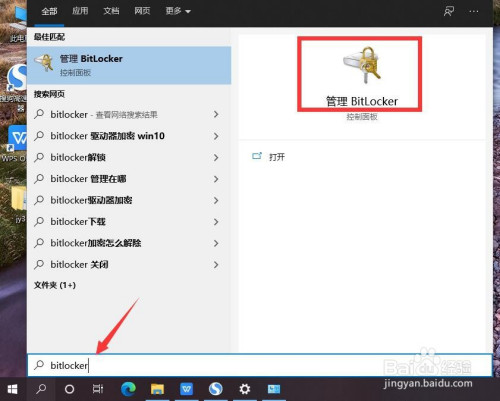500x401 pixels.
Task: Open Cortana circle on taskbar
Action: (x=69, y=389)
